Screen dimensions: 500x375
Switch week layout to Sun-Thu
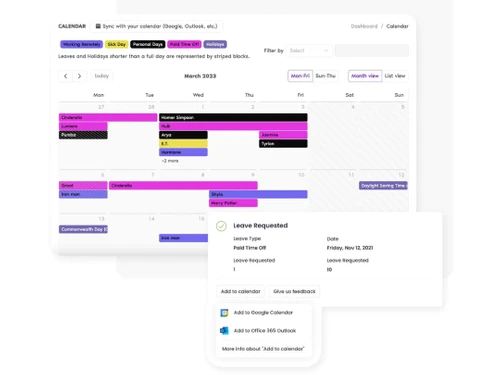pos(325,76)
